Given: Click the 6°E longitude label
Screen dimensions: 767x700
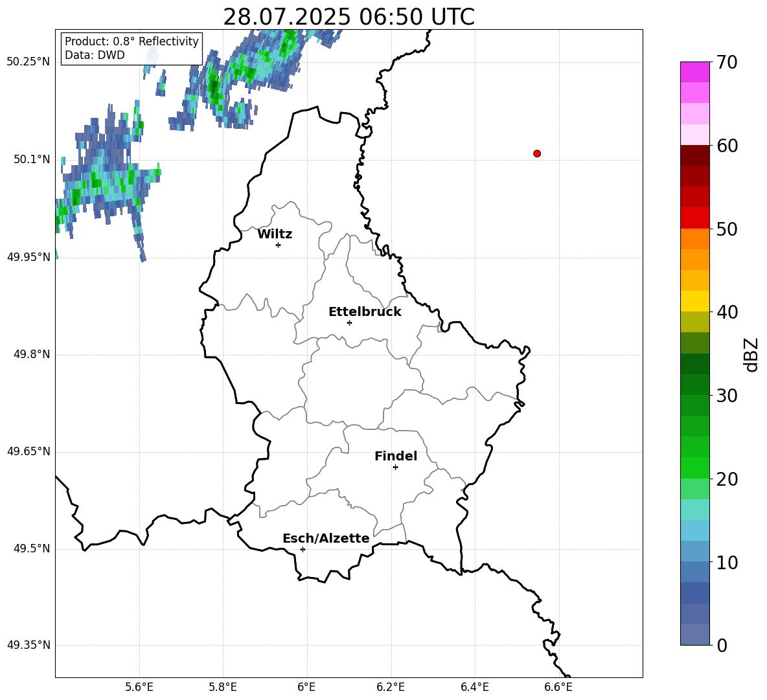Looking at the screenshot, I should click(x=306, y=687).
